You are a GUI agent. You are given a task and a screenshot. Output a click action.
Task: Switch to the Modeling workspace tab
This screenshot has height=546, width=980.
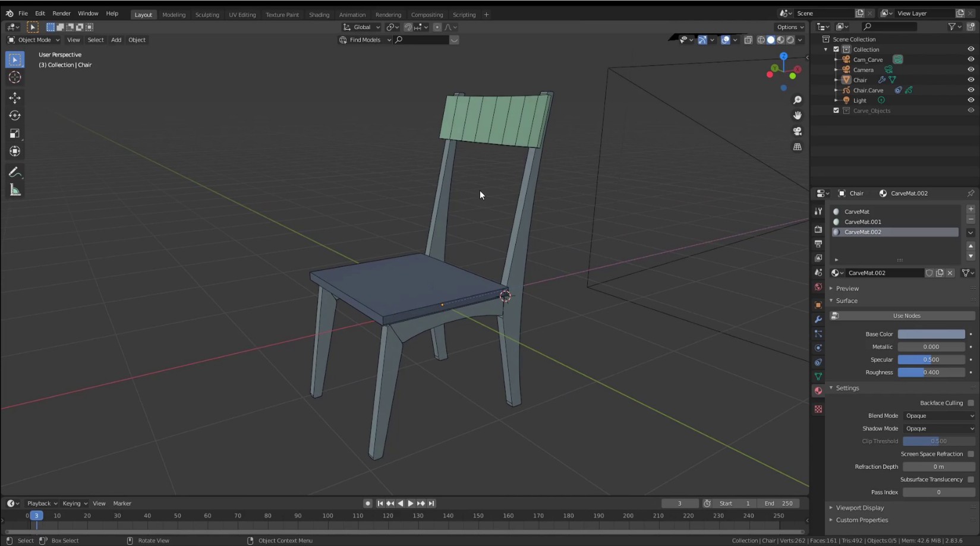[174, 15]
